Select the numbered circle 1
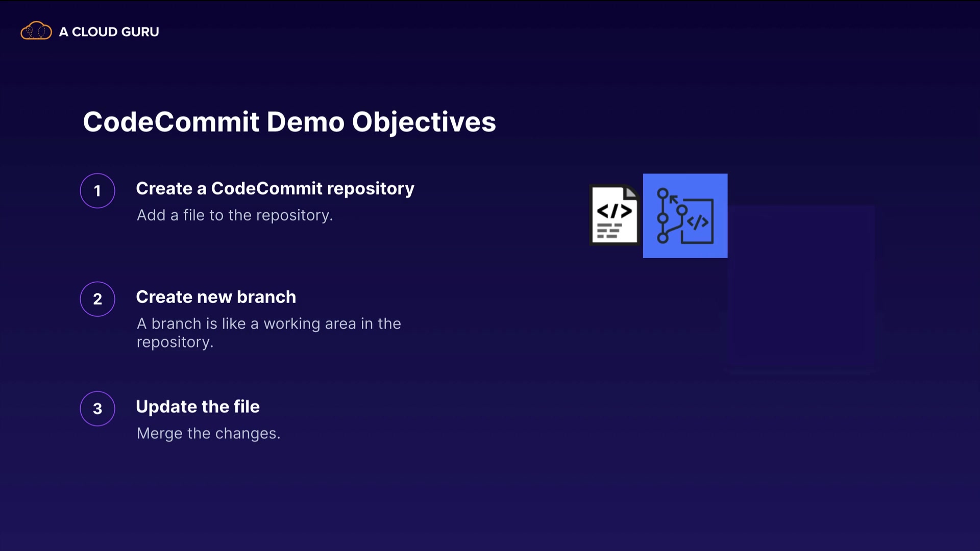 click(97, 191)
